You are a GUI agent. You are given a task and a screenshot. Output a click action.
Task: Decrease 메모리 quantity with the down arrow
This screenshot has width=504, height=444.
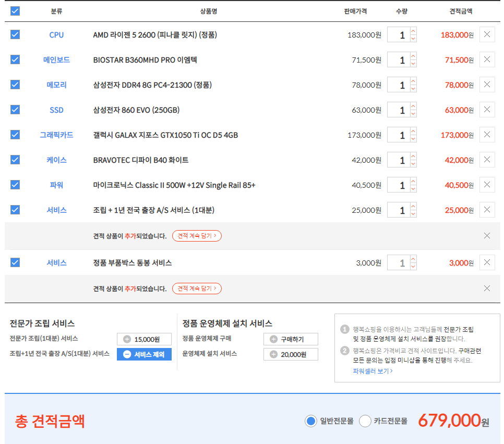(413, 88)
